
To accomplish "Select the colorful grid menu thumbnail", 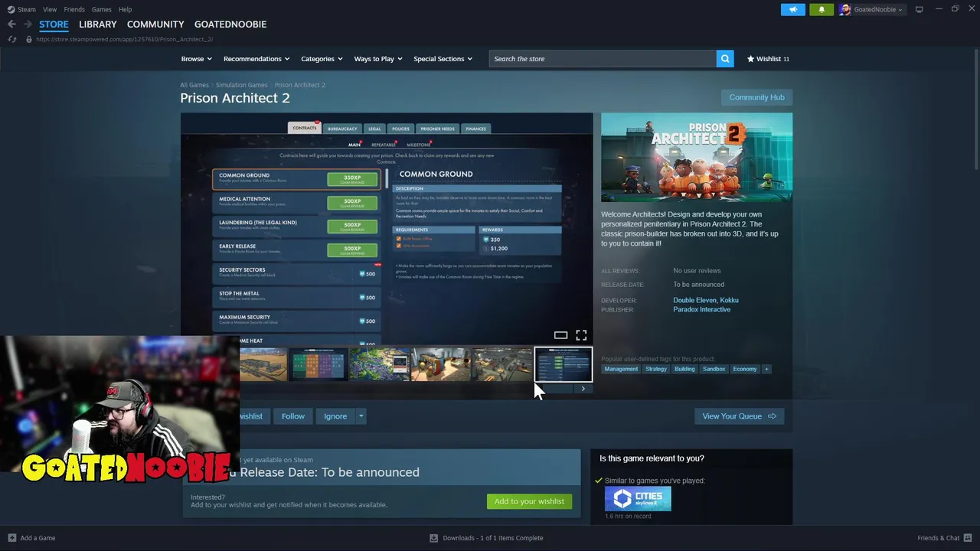I will coord(318,364).
